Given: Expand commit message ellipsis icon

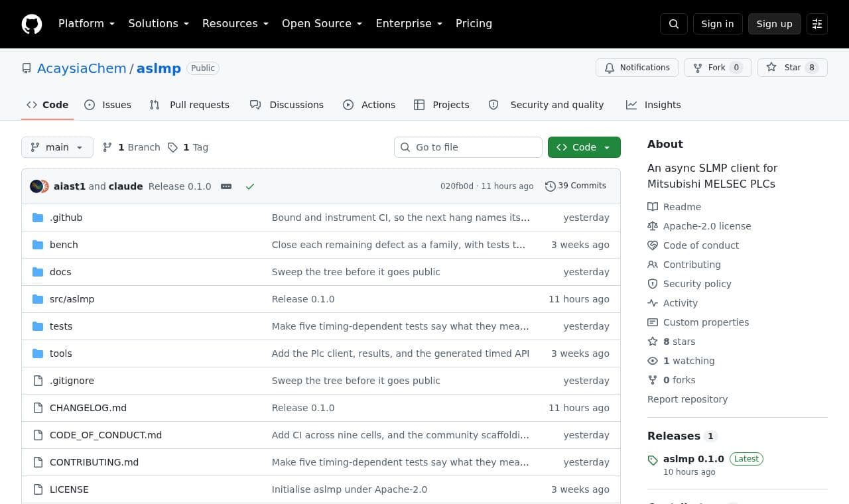Looking at the screenshot, I should [226, 186].
